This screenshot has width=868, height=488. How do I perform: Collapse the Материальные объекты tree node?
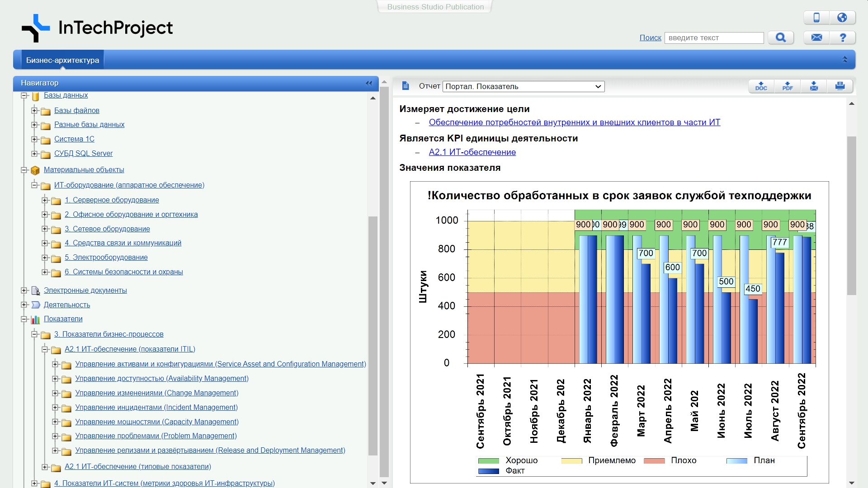click(x=24, y=170)
